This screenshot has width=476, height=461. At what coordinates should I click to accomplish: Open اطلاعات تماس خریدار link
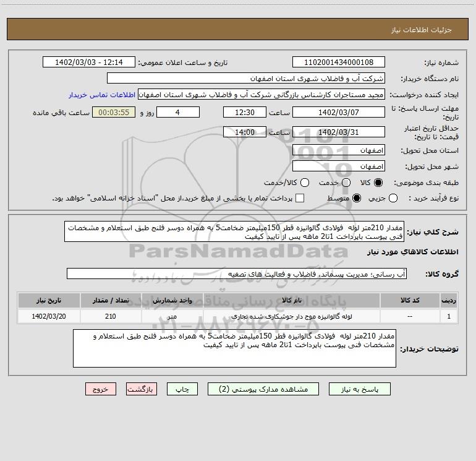click(102, 95)
